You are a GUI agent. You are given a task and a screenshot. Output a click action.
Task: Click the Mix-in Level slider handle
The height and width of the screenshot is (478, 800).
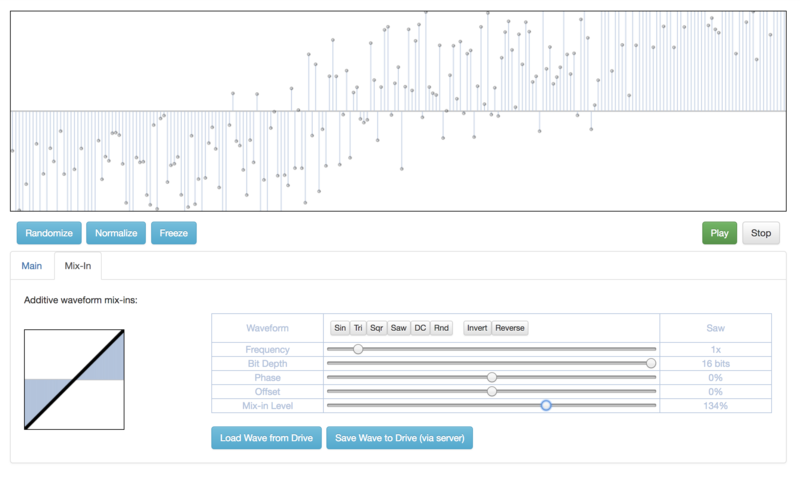(x=546, y=405)
